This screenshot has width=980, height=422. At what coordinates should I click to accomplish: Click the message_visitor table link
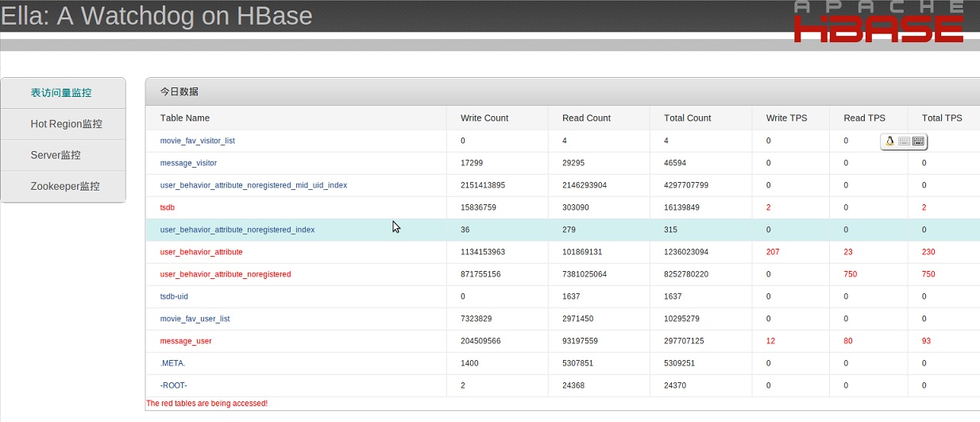(188, 163)
